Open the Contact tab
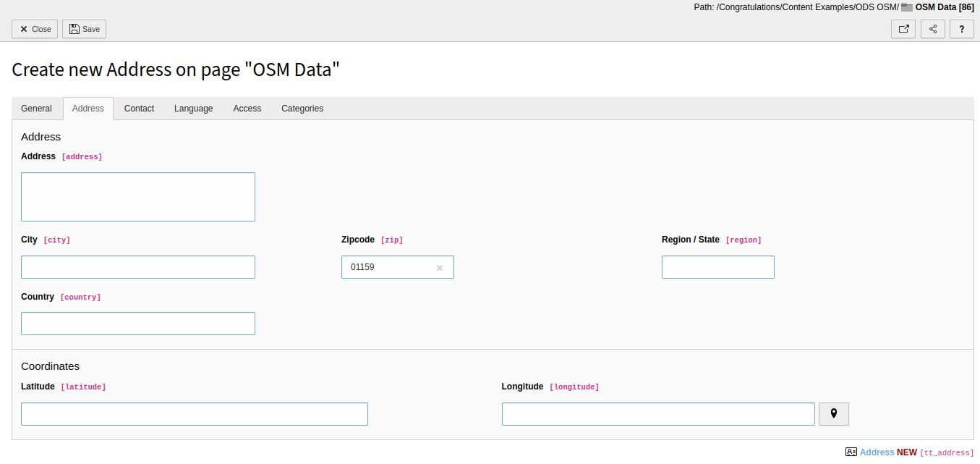980x464 pixels. (x=139, y=109)
